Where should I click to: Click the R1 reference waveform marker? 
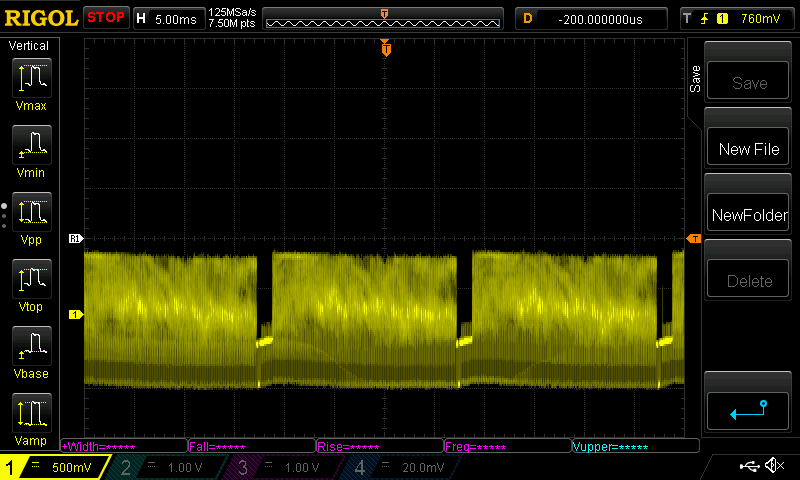pyautogui.click(x=76, y=238)
